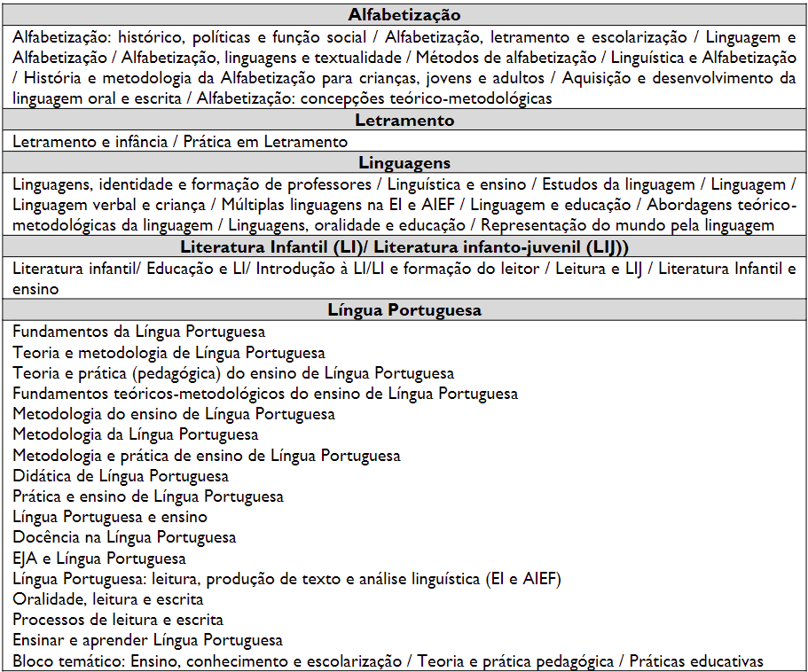Click the Letramento section header

404,120
